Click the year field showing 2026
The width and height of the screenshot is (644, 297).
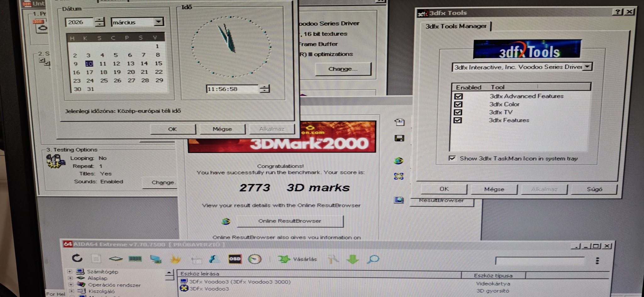tap(80, 22)
